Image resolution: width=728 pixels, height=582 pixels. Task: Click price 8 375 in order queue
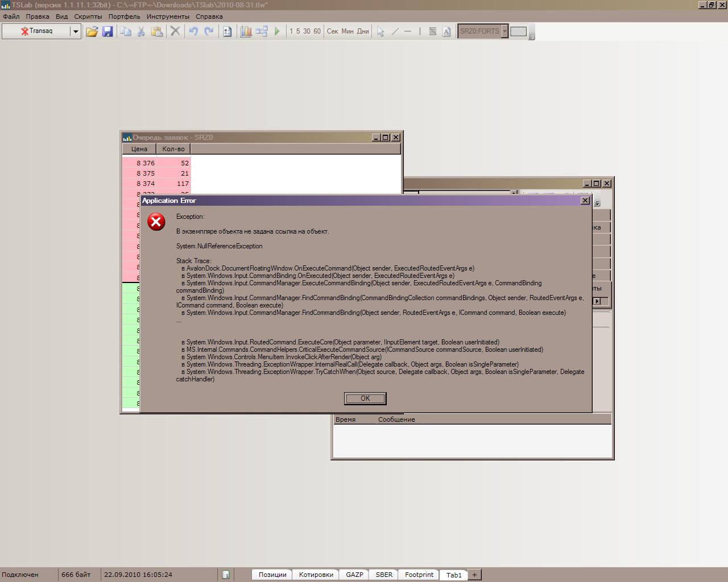pos(146,173)
